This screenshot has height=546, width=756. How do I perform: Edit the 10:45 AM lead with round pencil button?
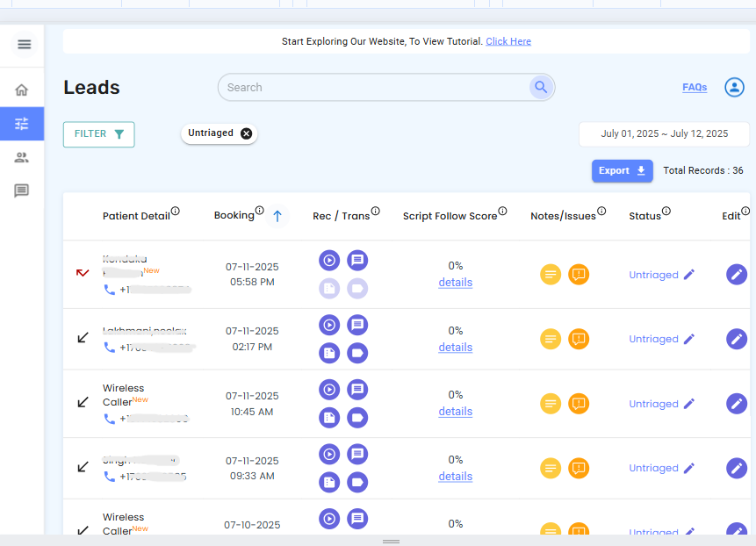click(x=736, y=404)
